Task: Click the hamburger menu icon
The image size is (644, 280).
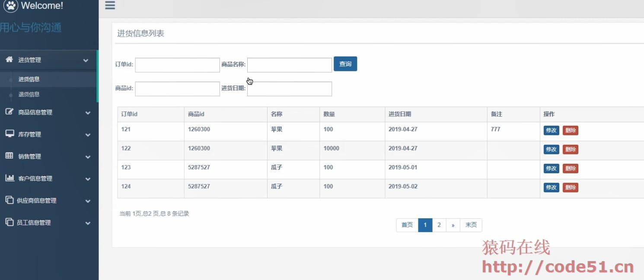Action: (110, 5)
